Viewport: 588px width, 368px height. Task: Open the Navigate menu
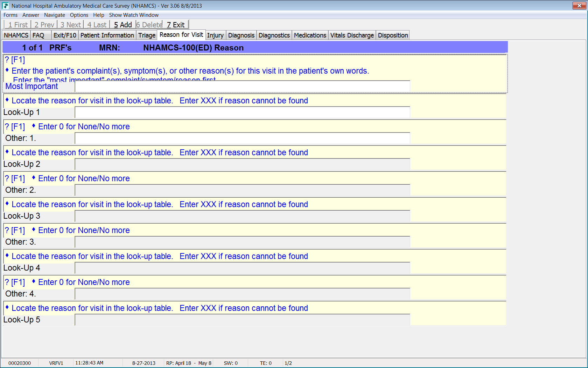[x=54, y=15]
